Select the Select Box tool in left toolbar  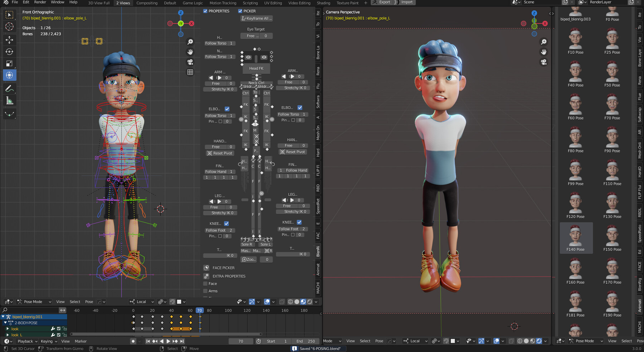(9, 15)
